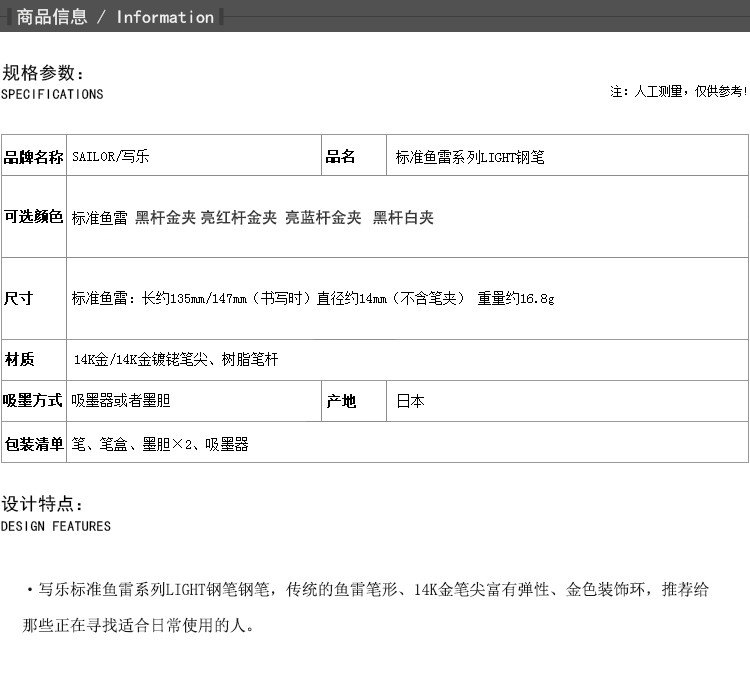Click the DESIGN FEATURES subtitle
750x687 pixels.
click(x=56, y=526)
